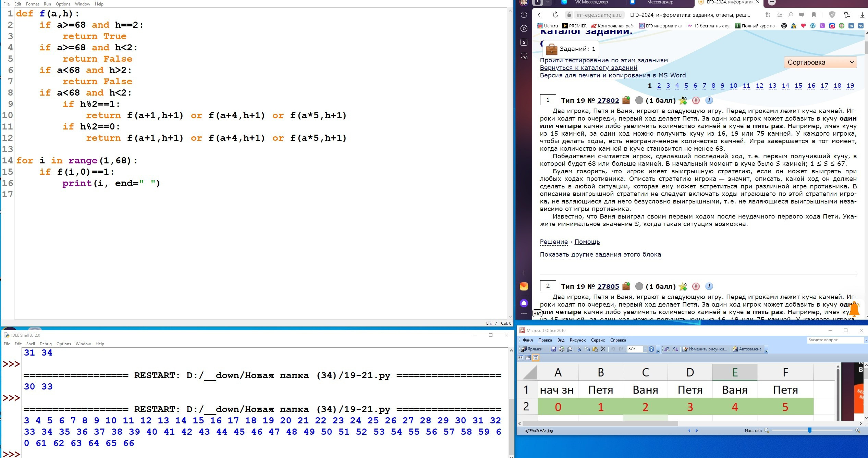Open the Run menu in IDLE editor
This screenshot has width=868, height=458.
coord(47,4)
